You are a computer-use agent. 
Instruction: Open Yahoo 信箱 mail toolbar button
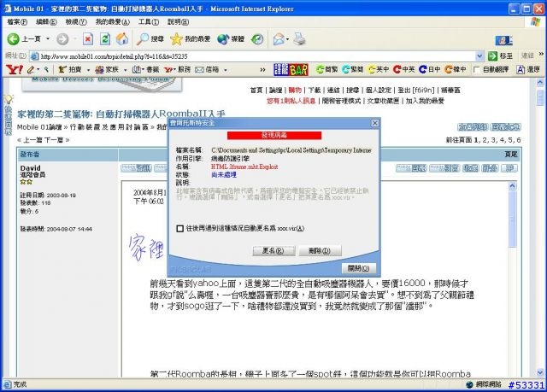point(207,70)
